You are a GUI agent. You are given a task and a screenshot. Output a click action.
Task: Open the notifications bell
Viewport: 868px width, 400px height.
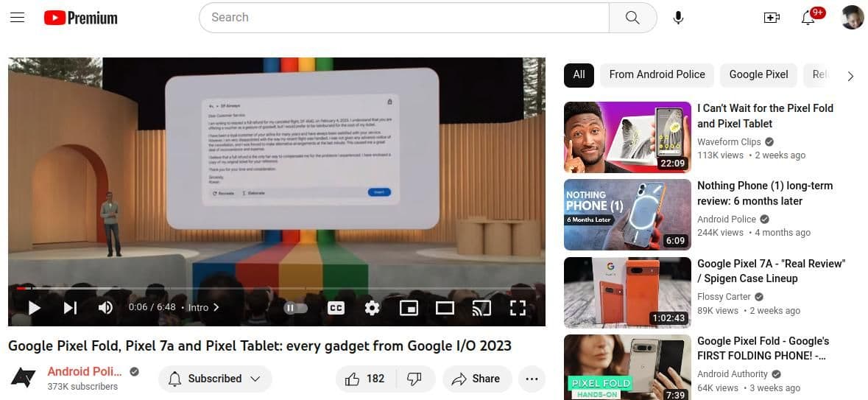(x=808, y=18)
